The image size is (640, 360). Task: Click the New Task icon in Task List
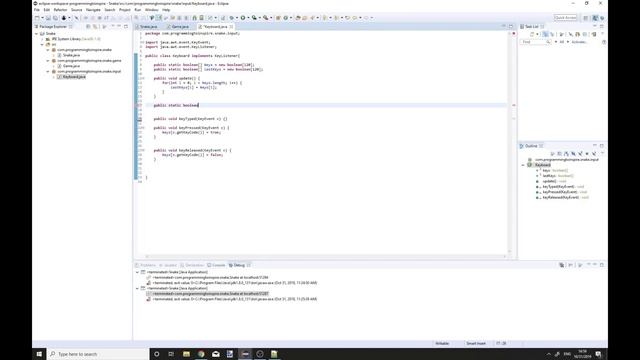point(532,34)
